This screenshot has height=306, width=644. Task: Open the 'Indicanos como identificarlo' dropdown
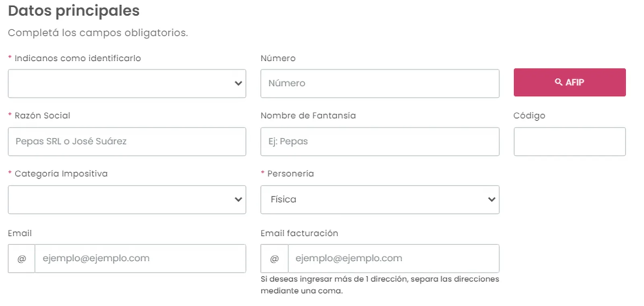[127, 83]
